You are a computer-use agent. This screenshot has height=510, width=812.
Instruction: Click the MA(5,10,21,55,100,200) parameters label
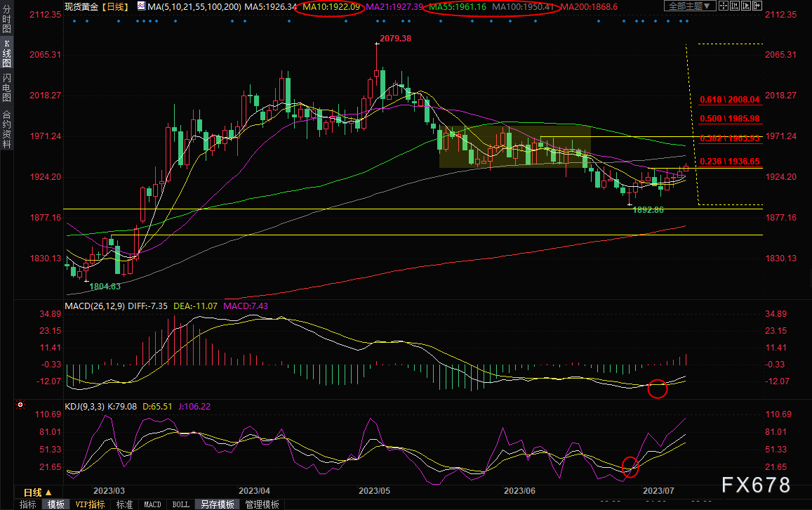click(194, 7)
